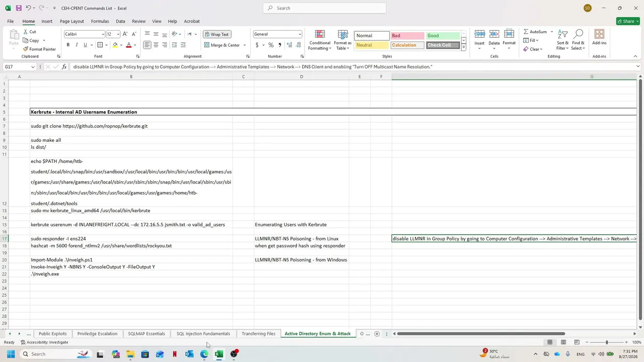Decrease decimal places

[x=298, y=45]
